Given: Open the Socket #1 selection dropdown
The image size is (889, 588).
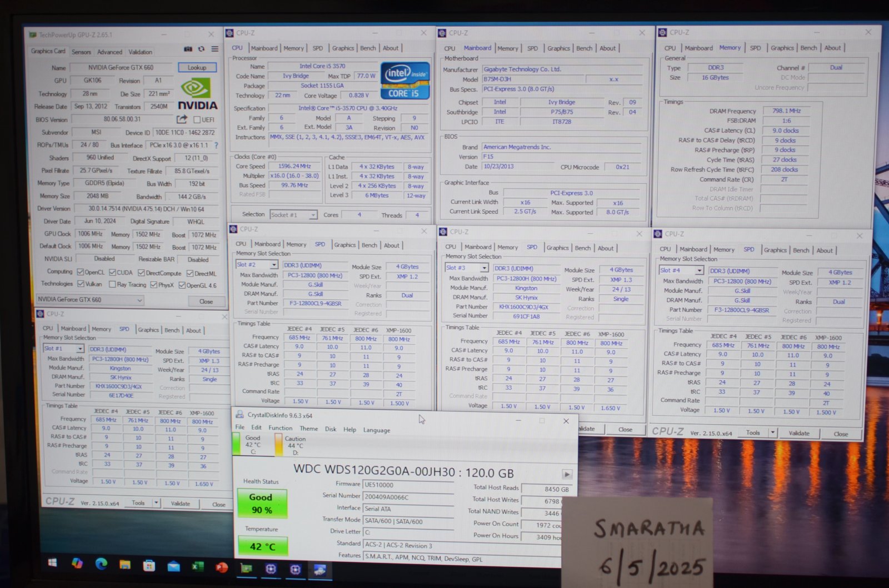Looking at the screenshot, I should click(293, 215).
